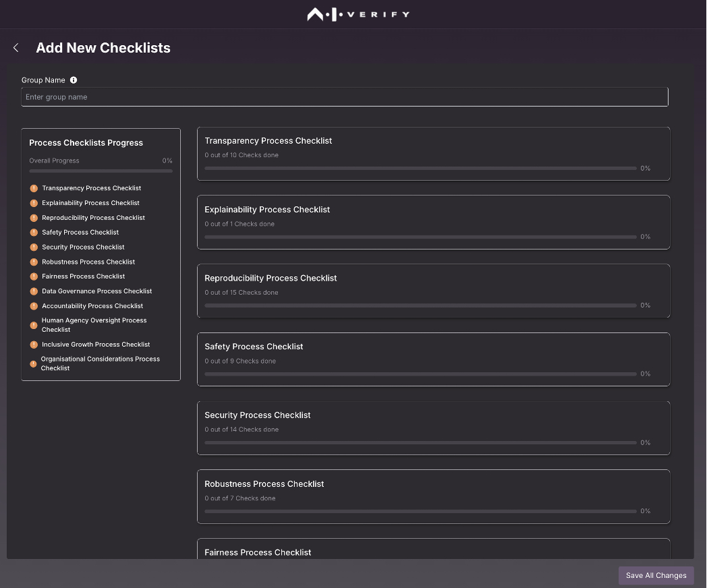
Task: Open the Transparency Process Checklist card
Action: (433, 153)
